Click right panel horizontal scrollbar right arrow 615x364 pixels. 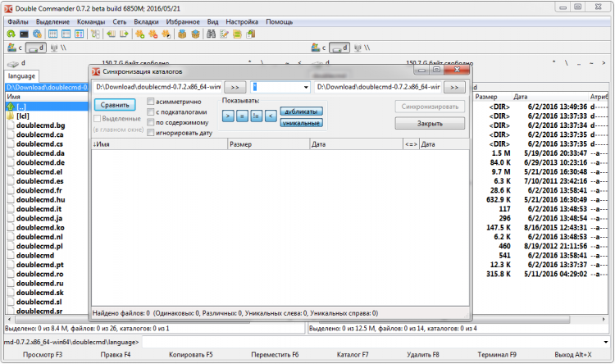pyautogui.click(x=604, y=320)
